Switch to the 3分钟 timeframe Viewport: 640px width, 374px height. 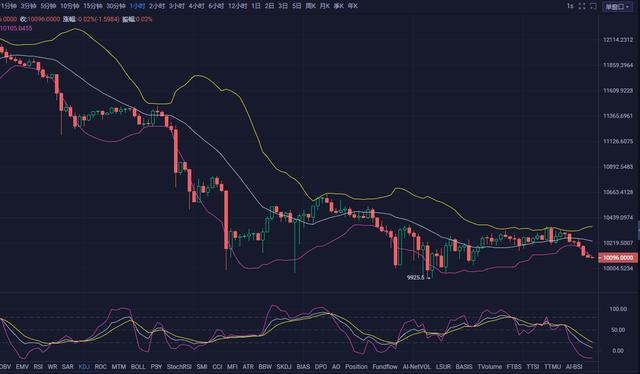click(x=28, y=6)
